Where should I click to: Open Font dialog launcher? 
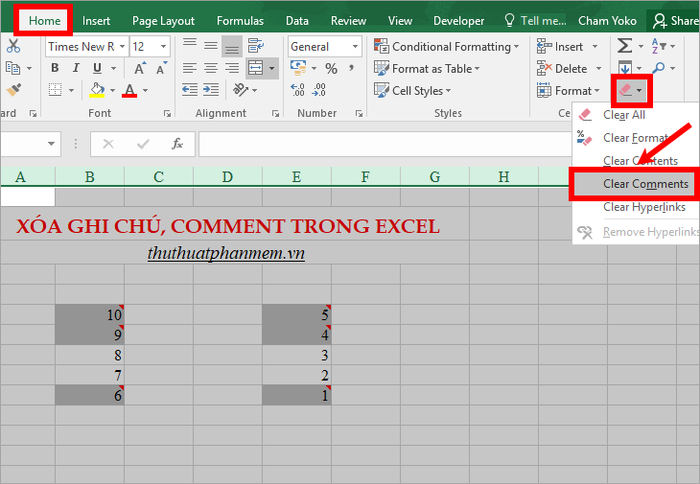(167, 114)
